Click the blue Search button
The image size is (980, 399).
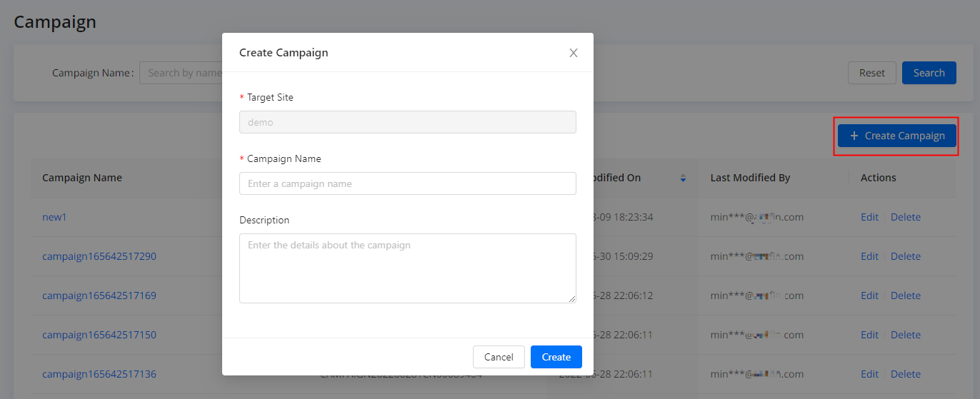(x=929, y=73)
